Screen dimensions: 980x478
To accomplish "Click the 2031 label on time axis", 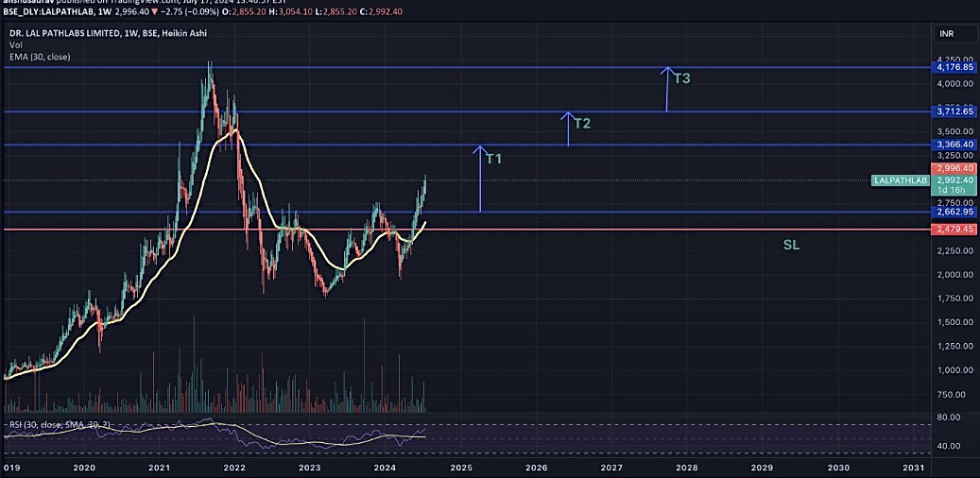I will coord(913,468).
